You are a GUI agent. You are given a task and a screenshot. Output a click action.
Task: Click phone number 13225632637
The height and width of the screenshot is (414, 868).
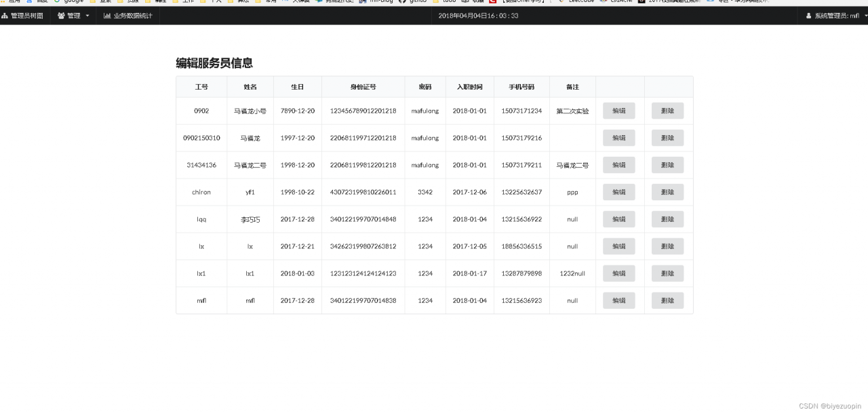(x=522, y=192)
